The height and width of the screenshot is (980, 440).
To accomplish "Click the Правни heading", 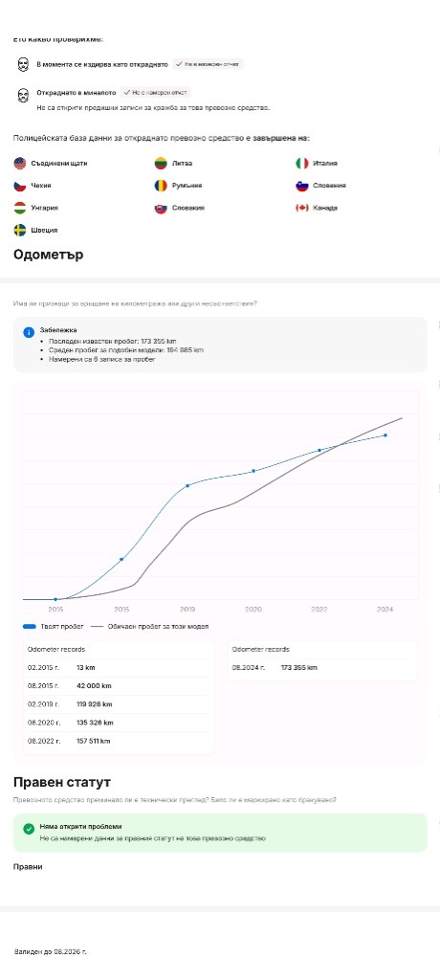I will coord(28,867).
